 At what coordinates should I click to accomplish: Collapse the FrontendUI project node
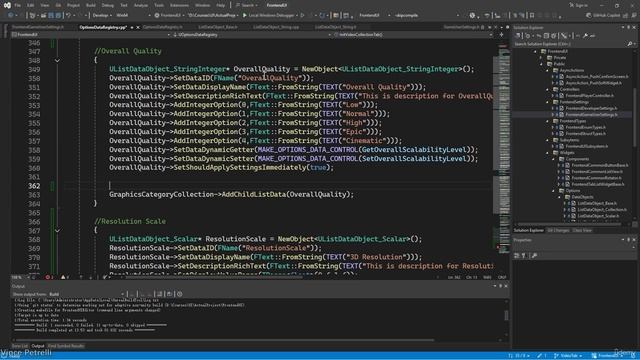tap(536, 51)
